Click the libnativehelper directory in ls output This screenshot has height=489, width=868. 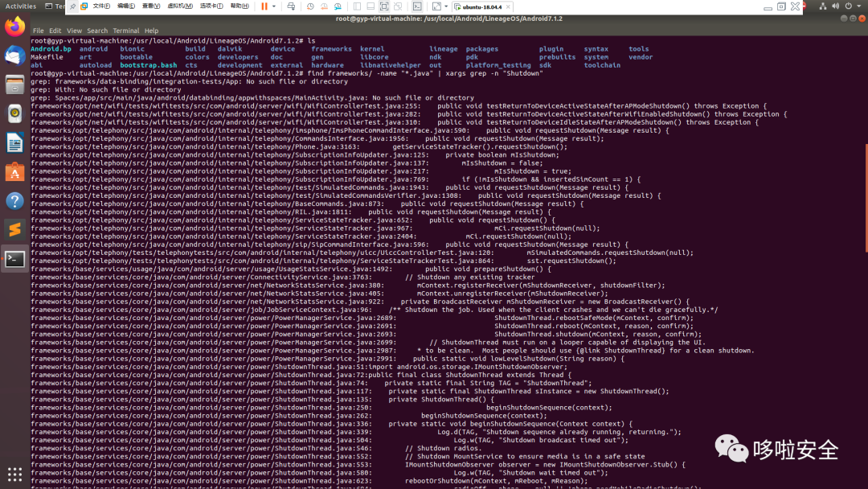[x=391, y=65]
